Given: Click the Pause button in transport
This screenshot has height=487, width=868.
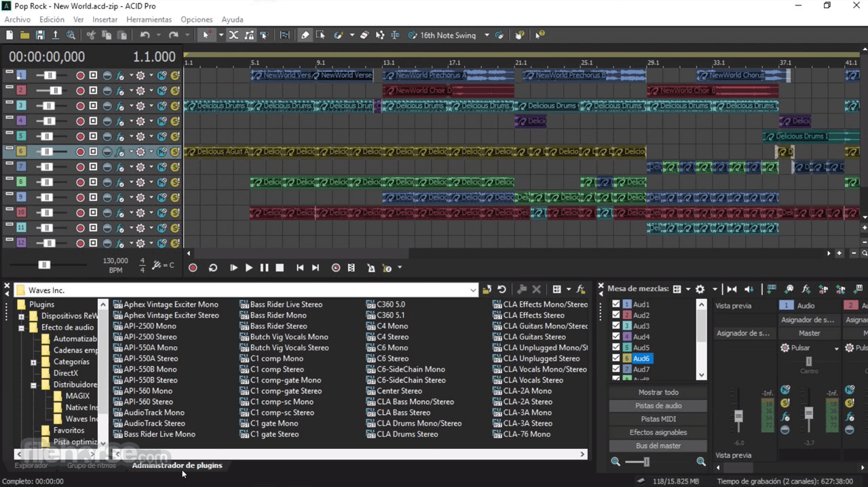Looking at the screenshot, I should [x=264, y=268].
